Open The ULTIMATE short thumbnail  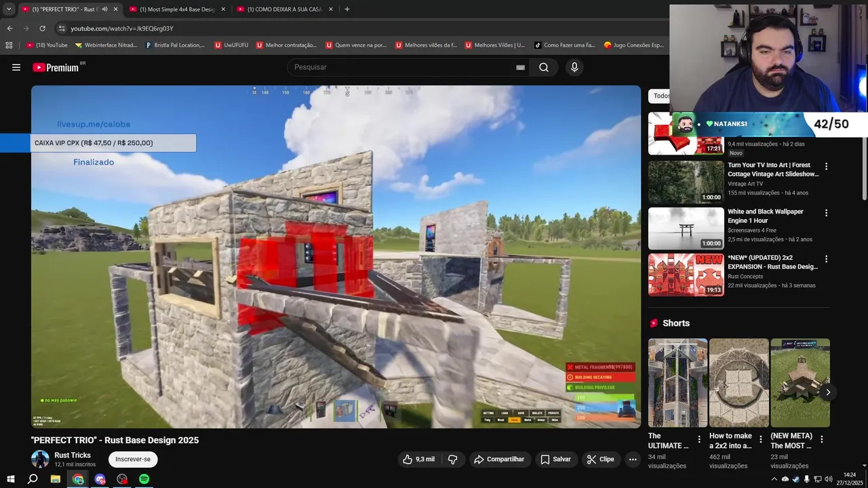click(x=677, y=383)
